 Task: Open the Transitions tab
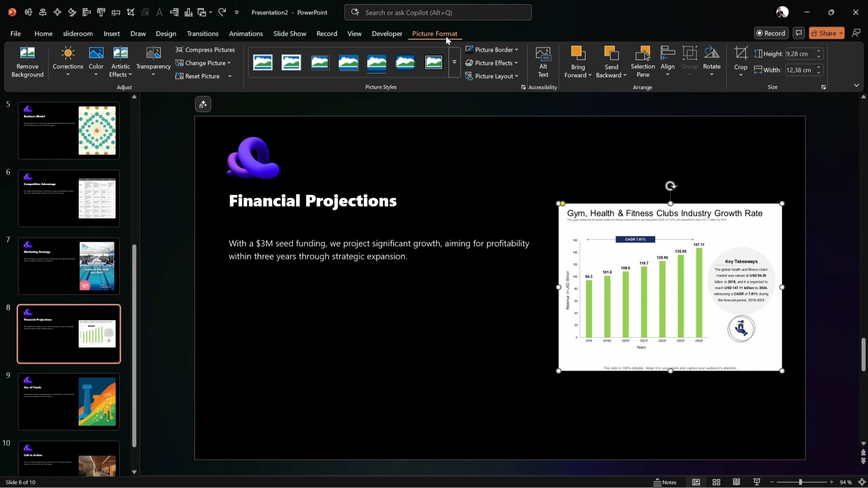(x=203, y=34)
